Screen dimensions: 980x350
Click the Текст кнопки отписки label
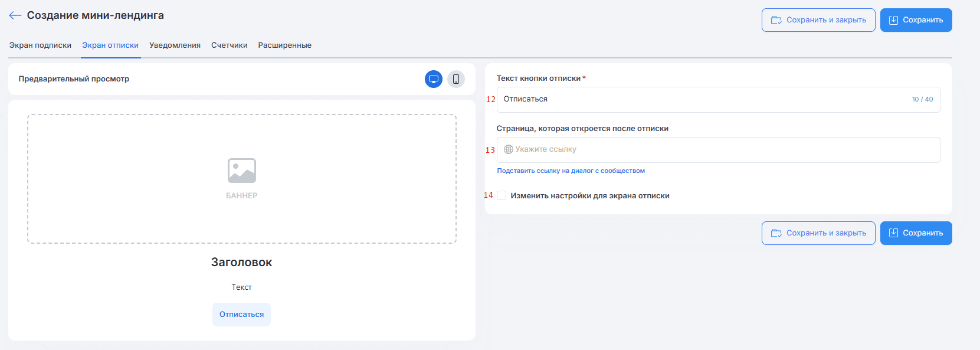point(539,78)
